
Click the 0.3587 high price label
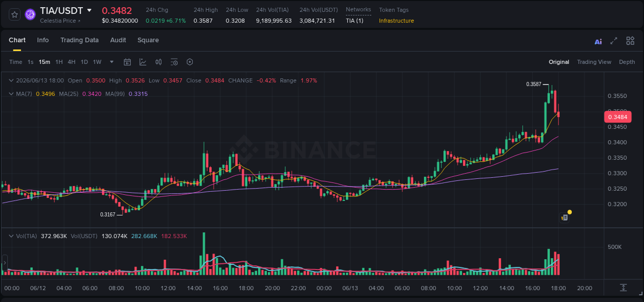point(533,84)
